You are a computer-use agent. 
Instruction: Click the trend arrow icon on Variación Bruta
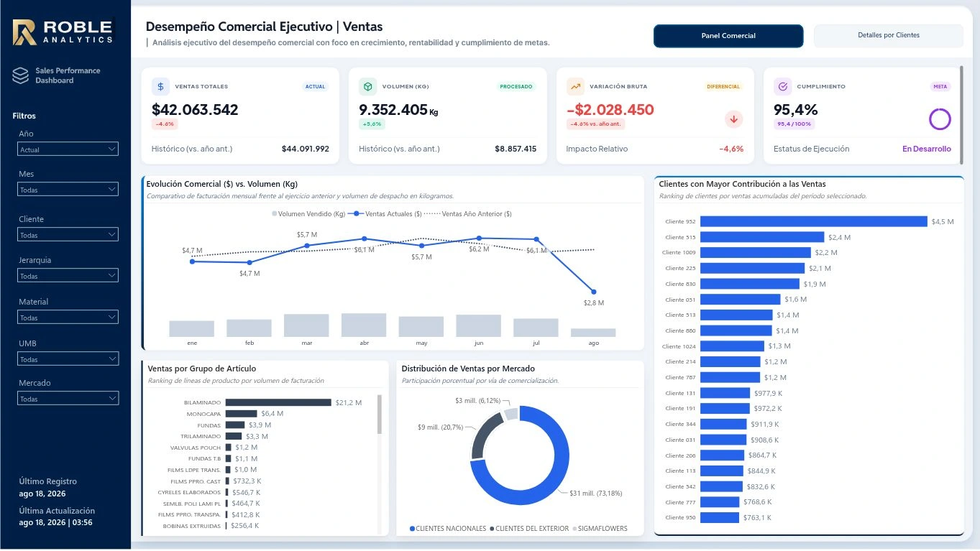pos(575,86)
